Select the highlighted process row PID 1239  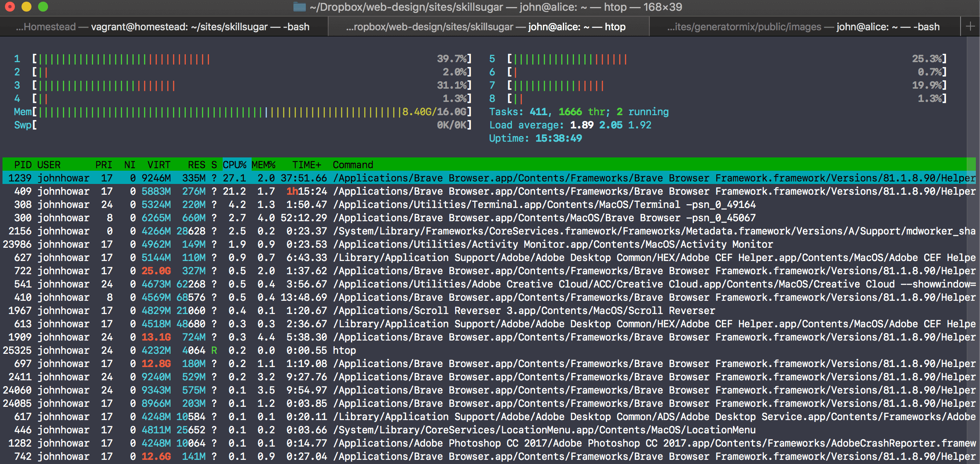tap(489, 178)
